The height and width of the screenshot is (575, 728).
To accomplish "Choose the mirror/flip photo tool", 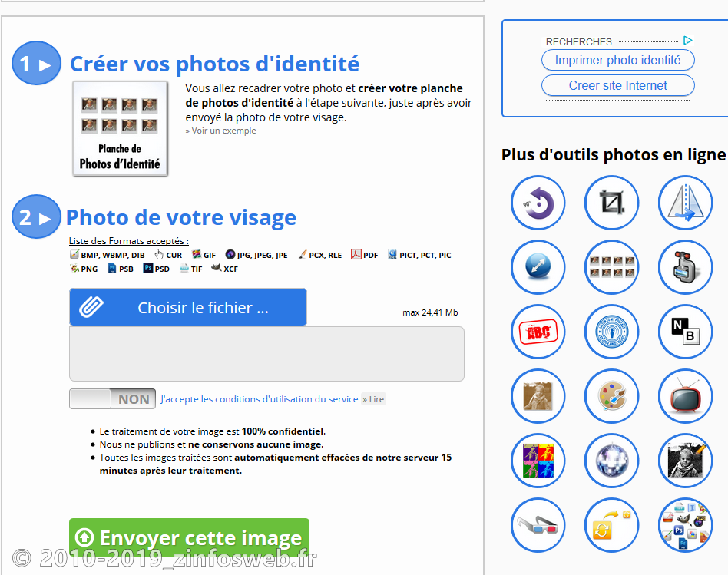I will coord(685,203).
